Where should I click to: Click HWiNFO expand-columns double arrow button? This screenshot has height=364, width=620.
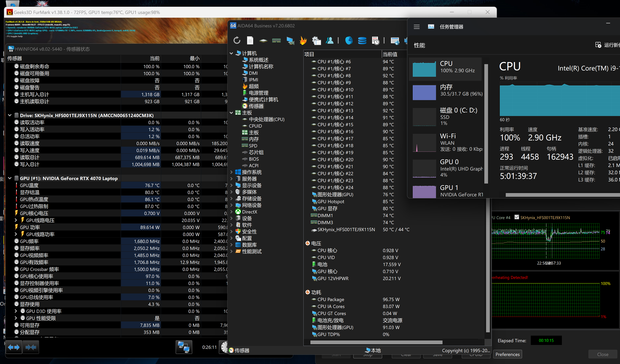click(14, 347)
